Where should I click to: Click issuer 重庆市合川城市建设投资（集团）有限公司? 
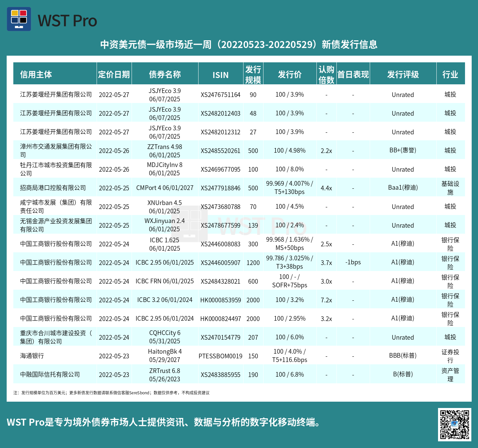[56, 337]
